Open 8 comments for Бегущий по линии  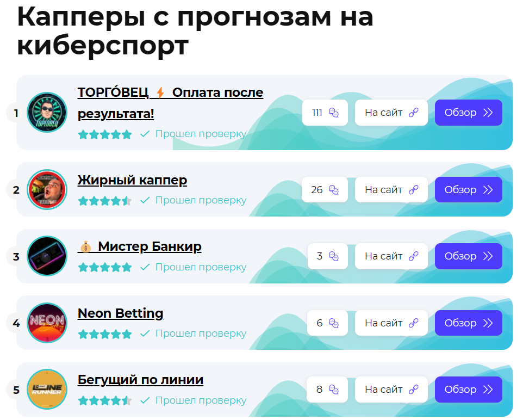click(x=327, y=390)
